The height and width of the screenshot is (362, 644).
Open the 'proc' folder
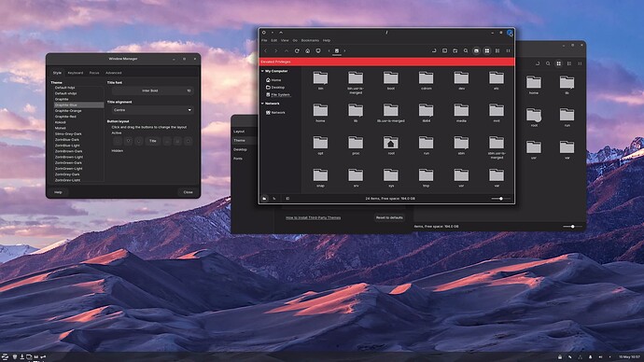click(356, 146)
